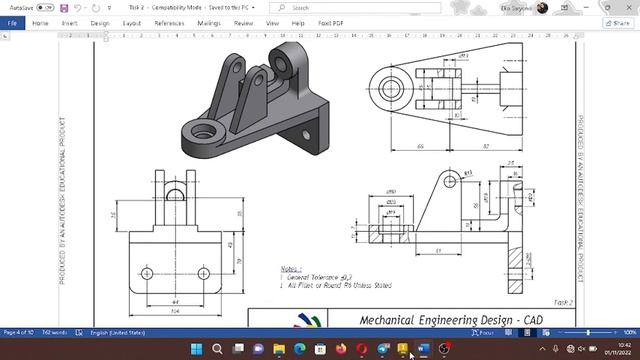Click zoom out minus button

[560, 333]
